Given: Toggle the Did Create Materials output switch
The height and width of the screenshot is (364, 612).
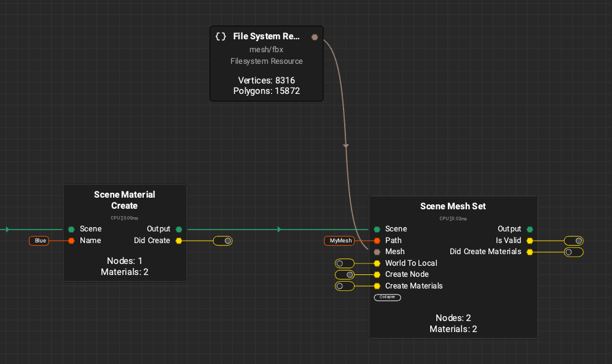Looking at the screenshot, I should [574, 252].
